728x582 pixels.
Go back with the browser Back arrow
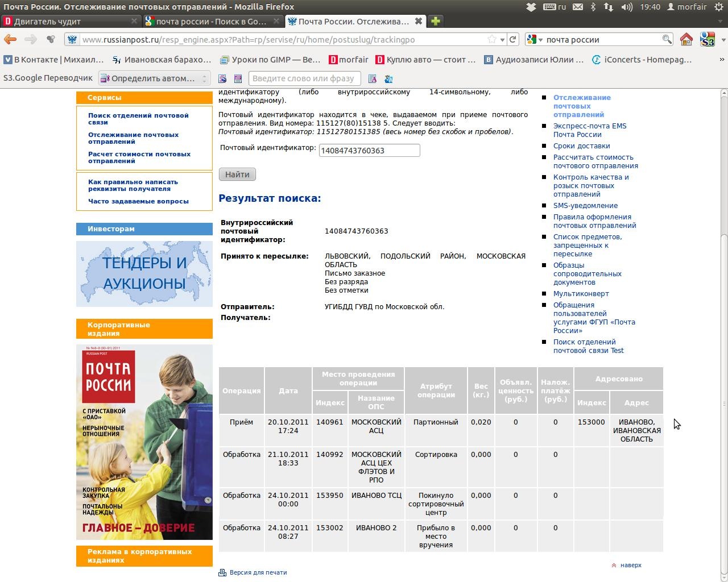(x=10, y=39)
